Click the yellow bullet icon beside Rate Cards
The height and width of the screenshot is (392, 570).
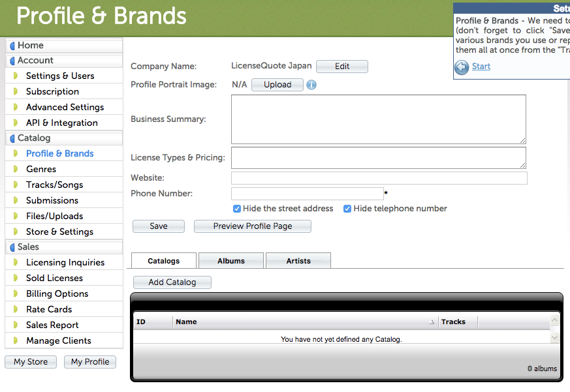click(15, 310)
